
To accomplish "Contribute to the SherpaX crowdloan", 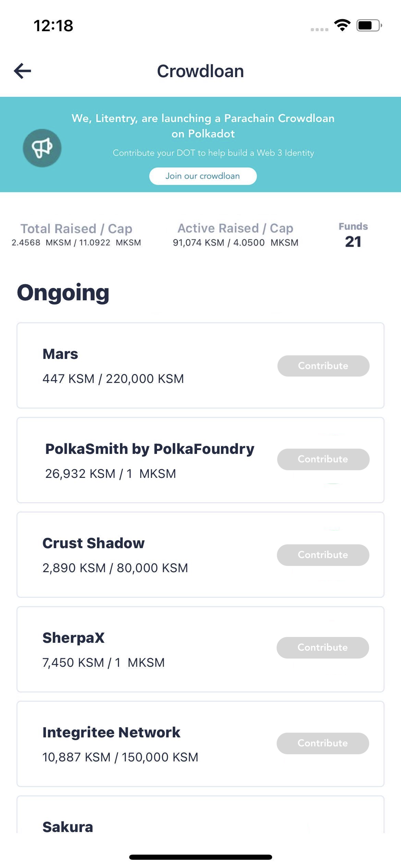I will [322, 647].
